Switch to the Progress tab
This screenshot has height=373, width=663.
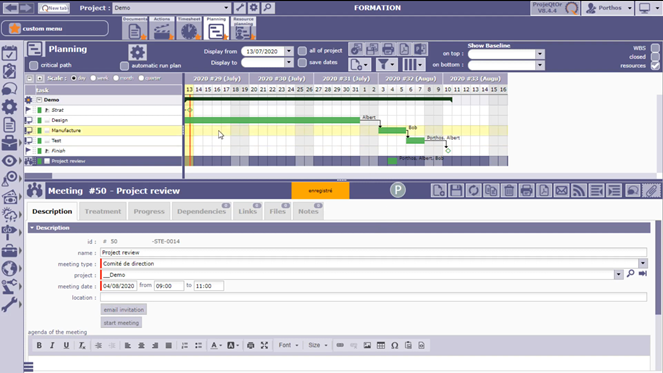(149, 211)
